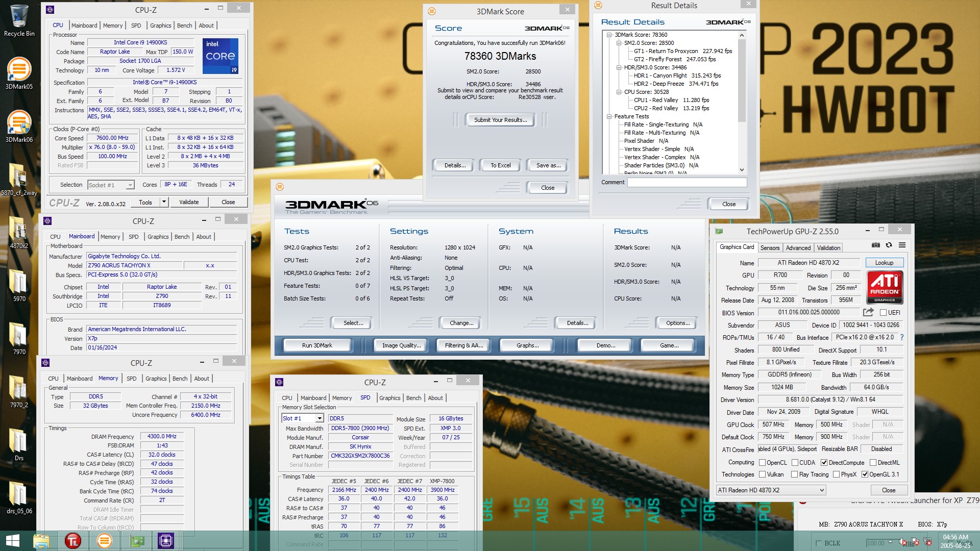Switch to the Advanced tab in GPU-Z

[798, 248]
